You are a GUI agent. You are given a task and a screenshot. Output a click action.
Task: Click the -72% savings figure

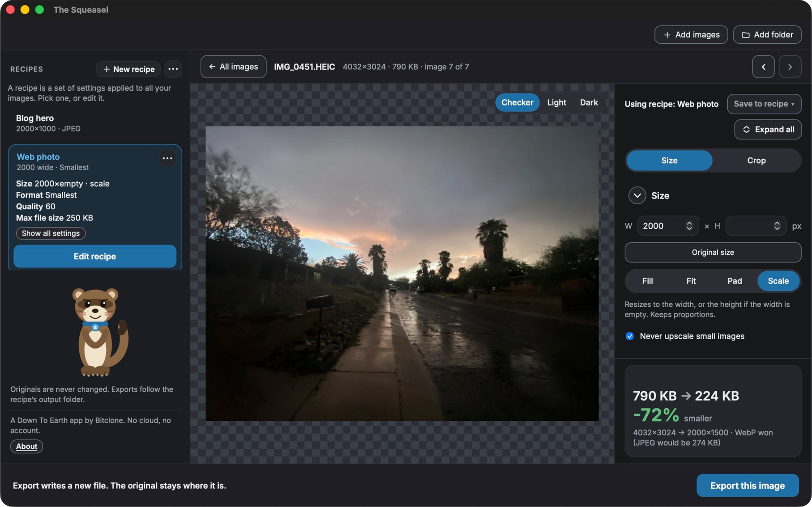pos(656,415)
